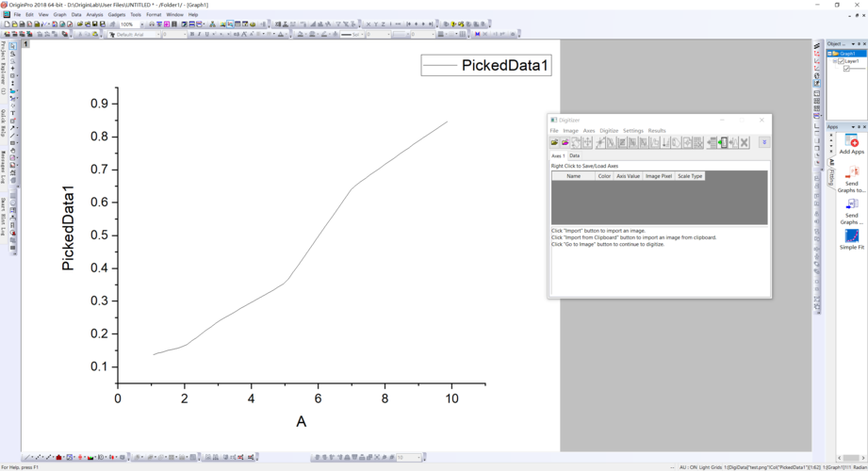Screen dimensions: 868x471
Task: Open the Default Arial font dropdown
Action: pyautogui.click(x=156, y=35)
